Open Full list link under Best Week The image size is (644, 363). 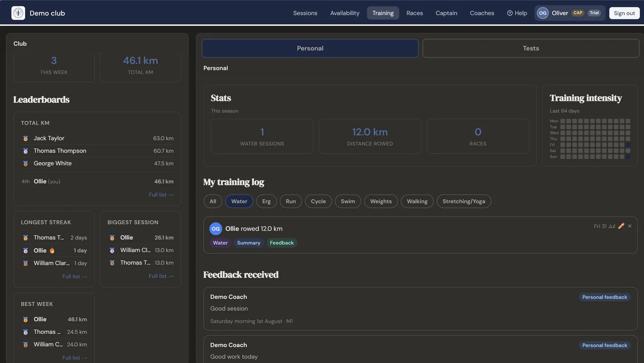74,358
